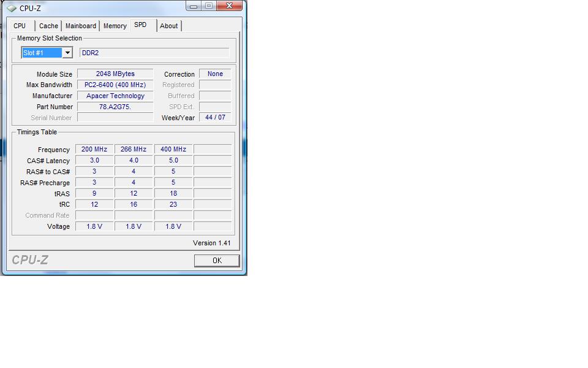
Task: Click the CAS# Latency 3.0 cell
Action: point(94,160)
